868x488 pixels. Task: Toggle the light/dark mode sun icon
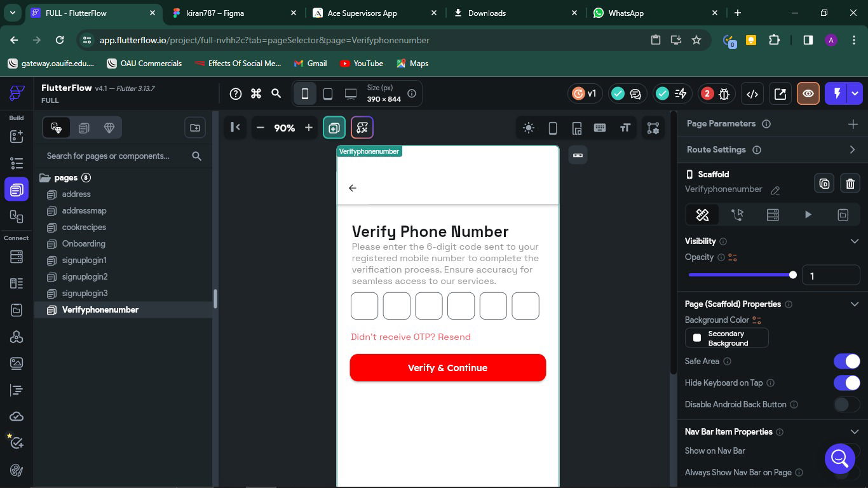[x=528, y=128]
